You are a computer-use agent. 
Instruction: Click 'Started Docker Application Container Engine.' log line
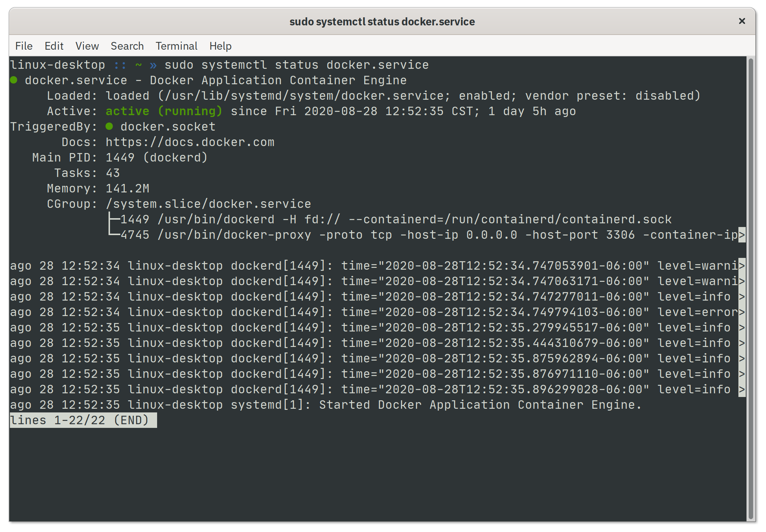[x=480, y=405]
